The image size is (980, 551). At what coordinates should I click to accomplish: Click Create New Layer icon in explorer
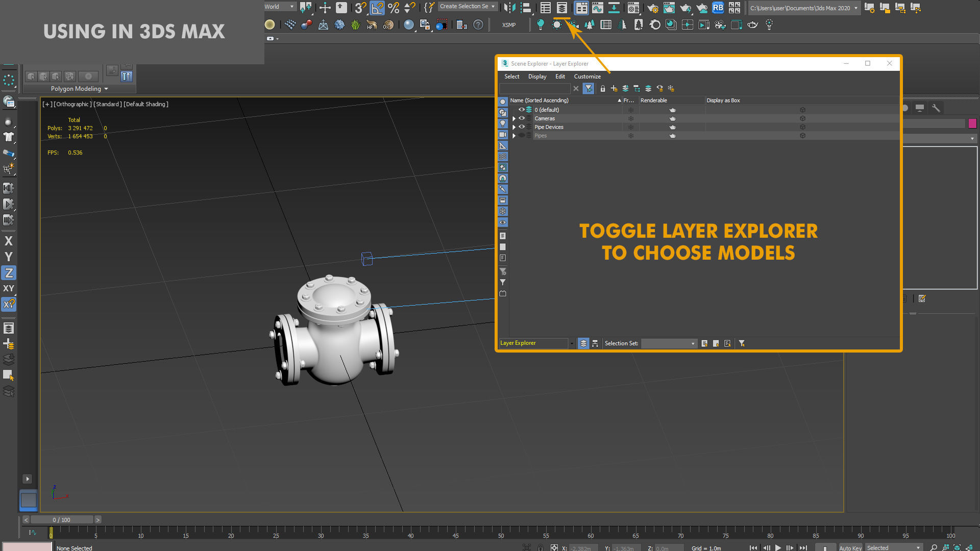tap(614, 89)
